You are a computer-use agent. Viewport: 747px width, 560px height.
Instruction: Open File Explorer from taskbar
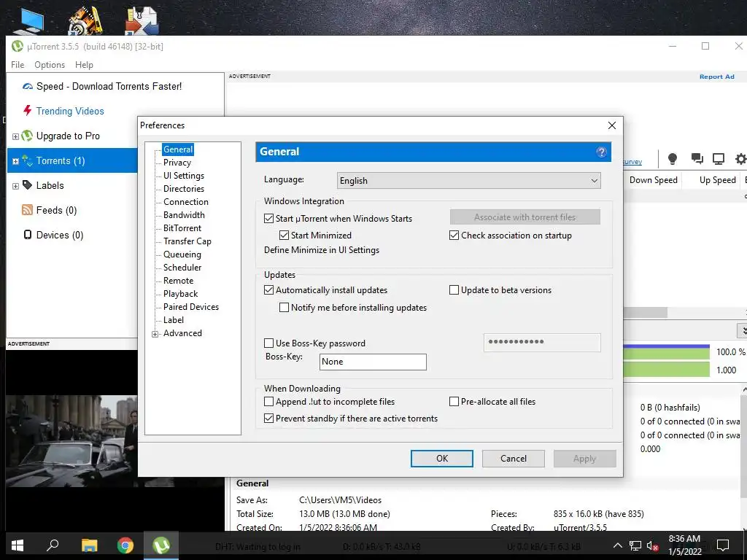tap(89, 545)
